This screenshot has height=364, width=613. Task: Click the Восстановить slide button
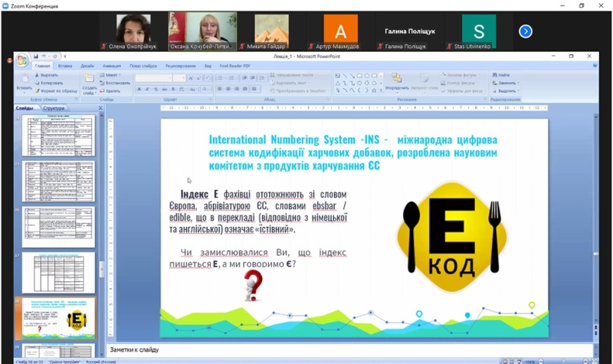click(x=114, y=83)
